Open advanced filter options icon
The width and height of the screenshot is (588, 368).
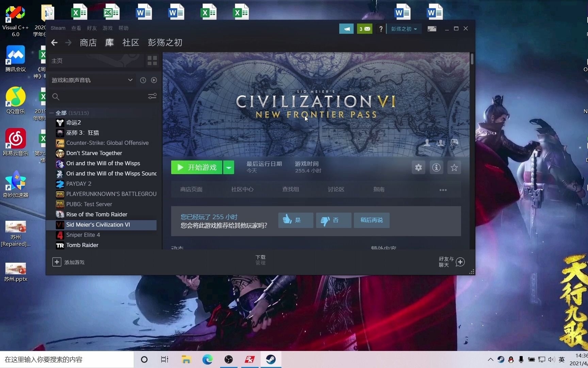coord(152,96)
